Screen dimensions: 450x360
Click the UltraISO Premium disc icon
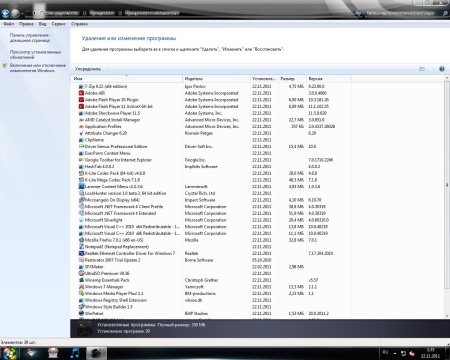coord(81,273)
